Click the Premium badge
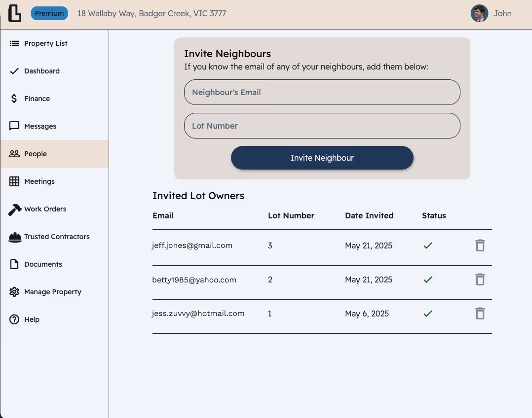The width and height of the screenshot is (532, 418). 49,13
